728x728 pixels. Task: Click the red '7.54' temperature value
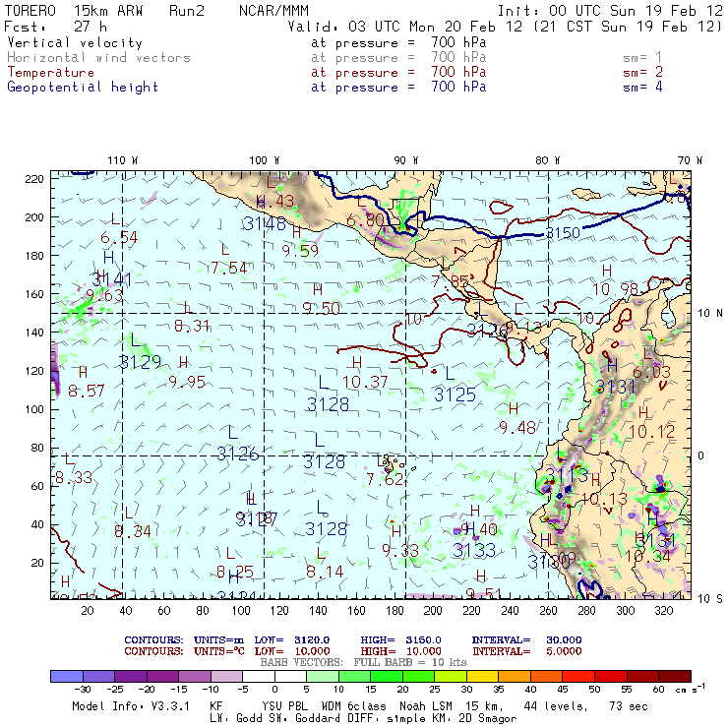pyautogui.click(x=229, y=268)
